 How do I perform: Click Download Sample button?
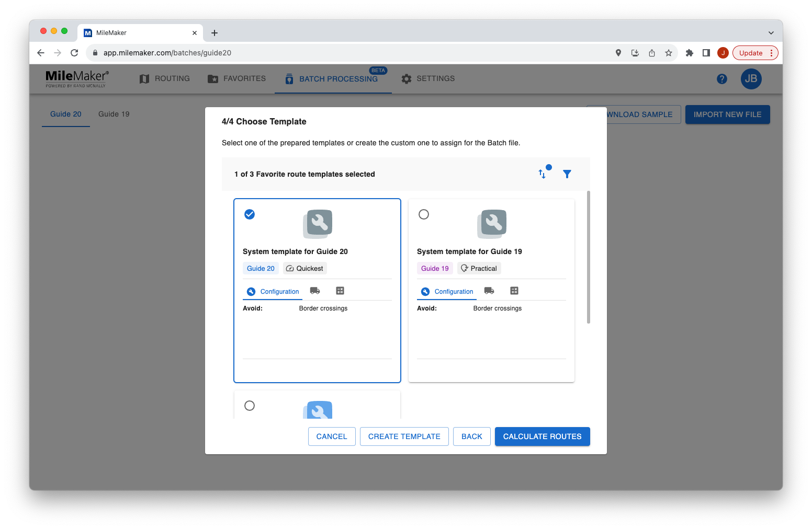(x=644, y=114)
